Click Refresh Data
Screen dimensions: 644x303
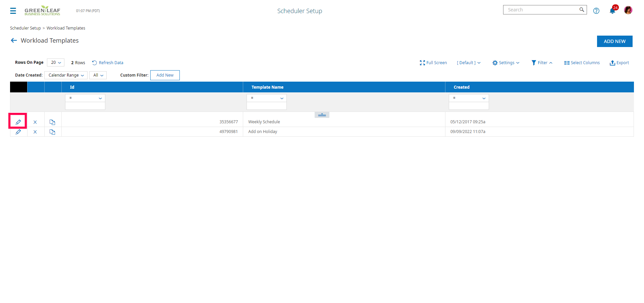point(108,63)
